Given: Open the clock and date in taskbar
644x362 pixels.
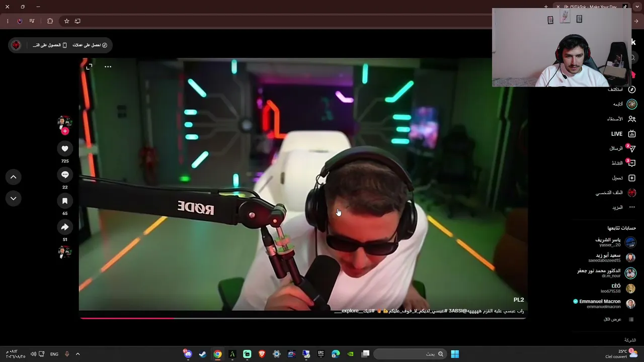Looking at the screenshot, I should pos(15,354).
